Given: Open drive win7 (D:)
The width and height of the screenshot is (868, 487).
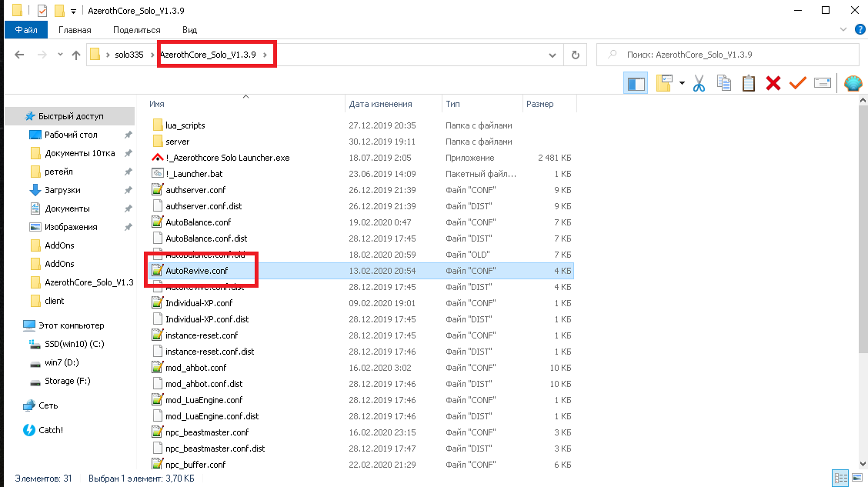Looking at the screenshot, I should pyautogui.click(x=62, y=362).
